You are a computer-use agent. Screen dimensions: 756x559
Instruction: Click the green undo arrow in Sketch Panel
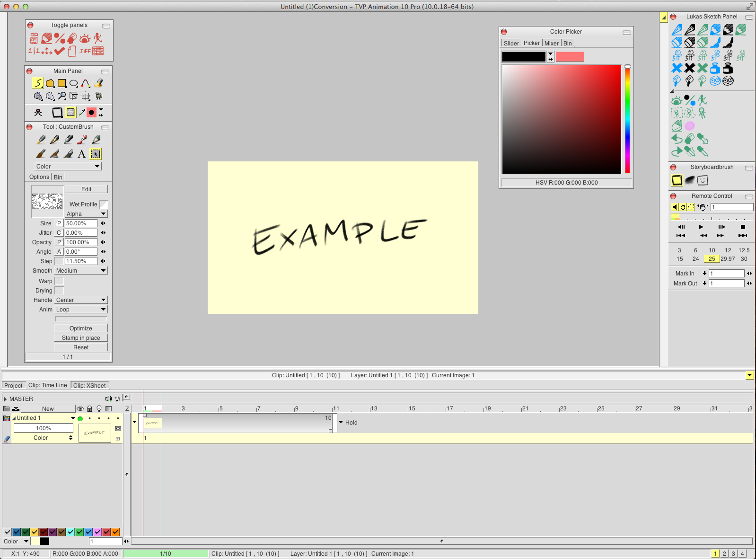[677, 139]
